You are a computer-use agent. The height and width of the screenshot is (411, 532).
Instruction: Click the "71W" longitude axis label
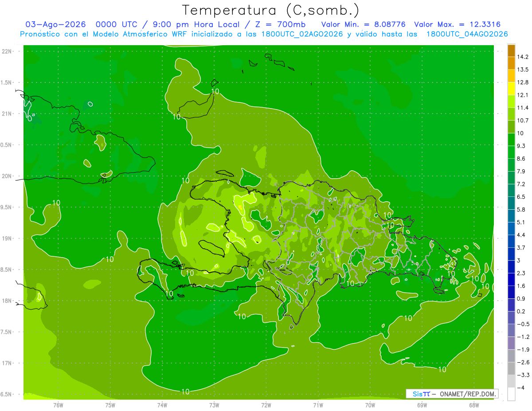pyautogui.click(x=318, y=405)
